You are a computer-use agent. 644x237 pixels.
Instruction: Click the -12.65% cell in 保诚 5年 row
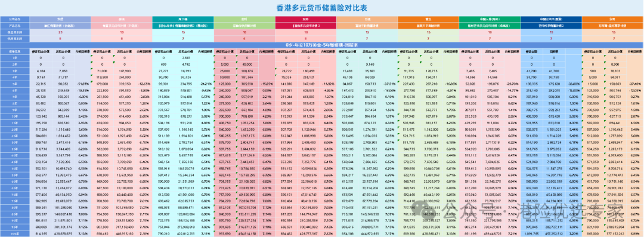tap(144, 84)
